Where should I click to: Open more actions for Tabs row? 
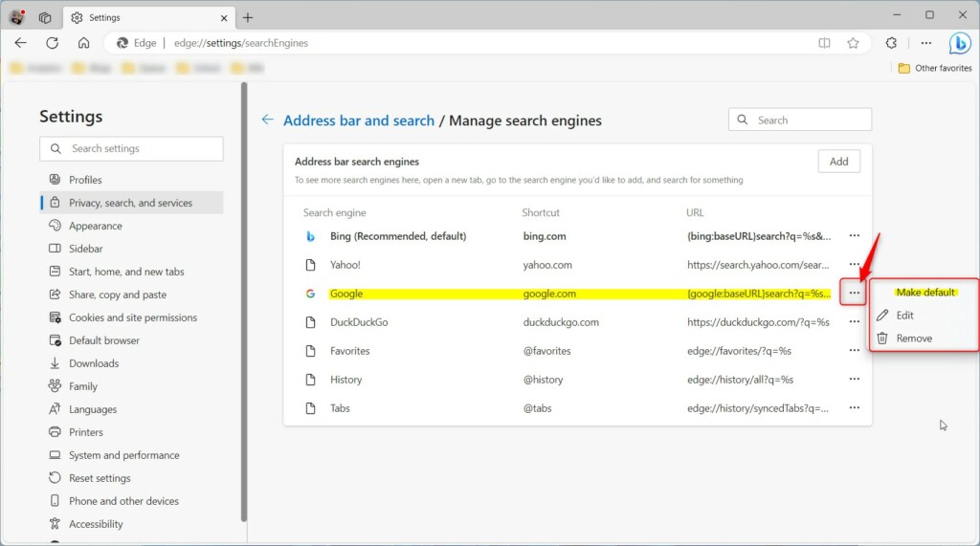(x=855, y=408)
